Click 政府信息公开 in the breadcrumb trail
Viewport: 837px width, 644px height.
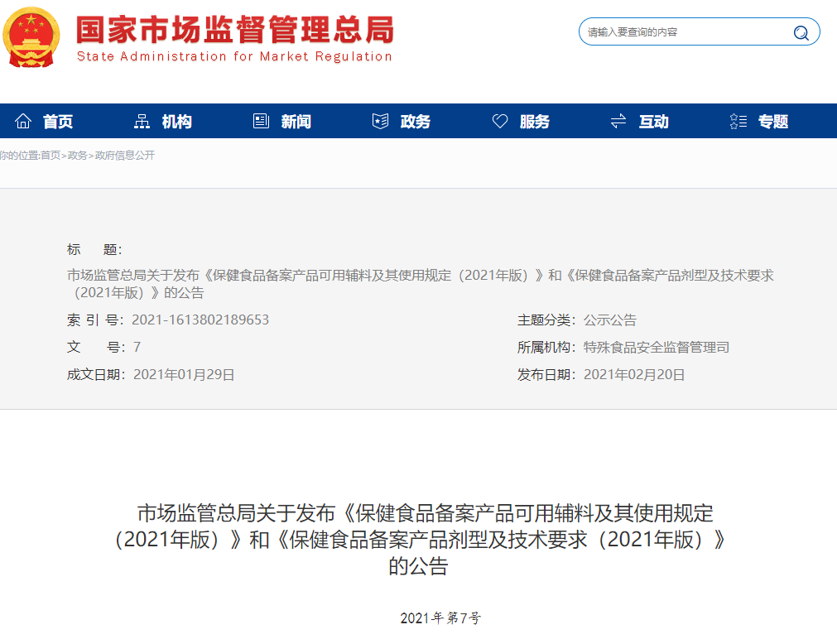125,156
